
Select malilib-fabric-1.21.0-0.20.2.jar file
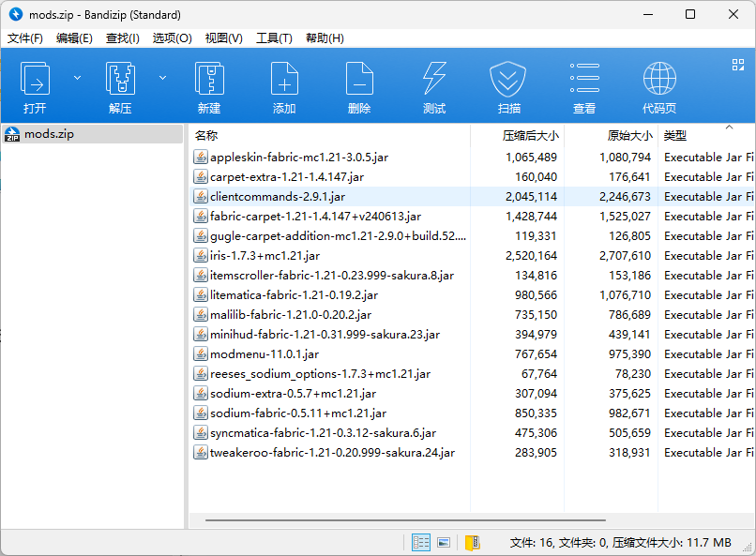(x=290, y=315)
